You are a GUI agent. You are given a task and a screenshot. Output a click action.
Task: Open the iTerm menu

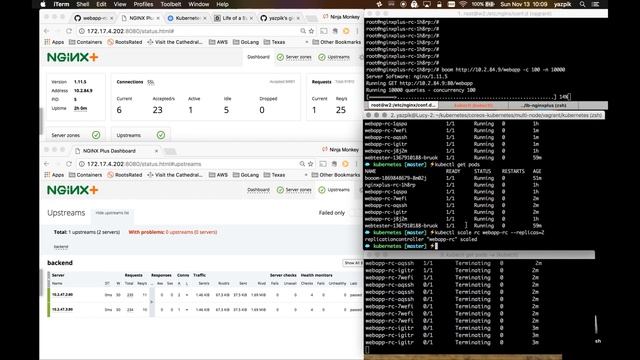coord(61,4)
